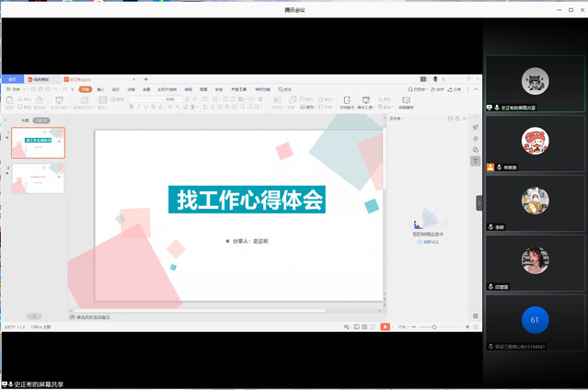Toggle microphone for 史正彬 in participant list

(497, 107)
